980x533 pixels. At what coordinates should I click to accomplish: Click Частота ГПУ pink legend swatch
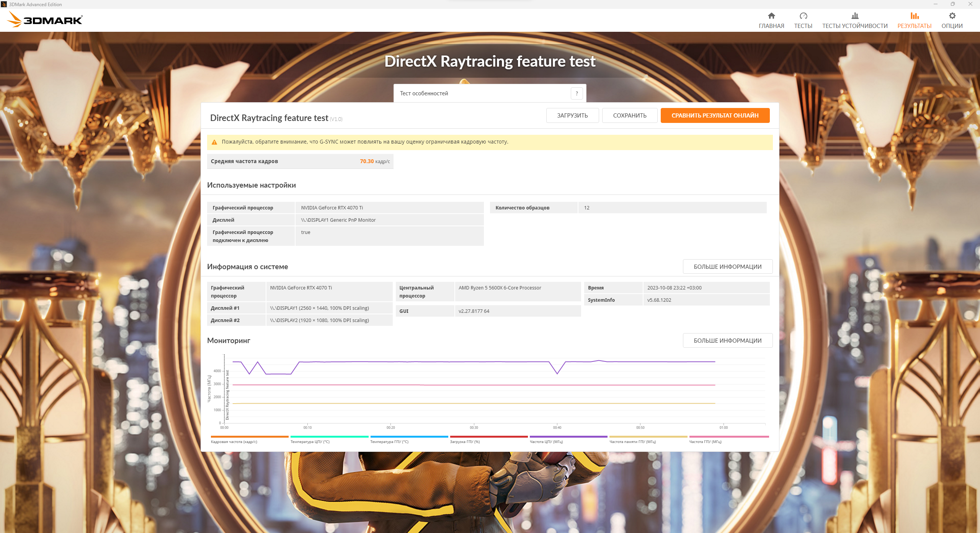[729, 437]
